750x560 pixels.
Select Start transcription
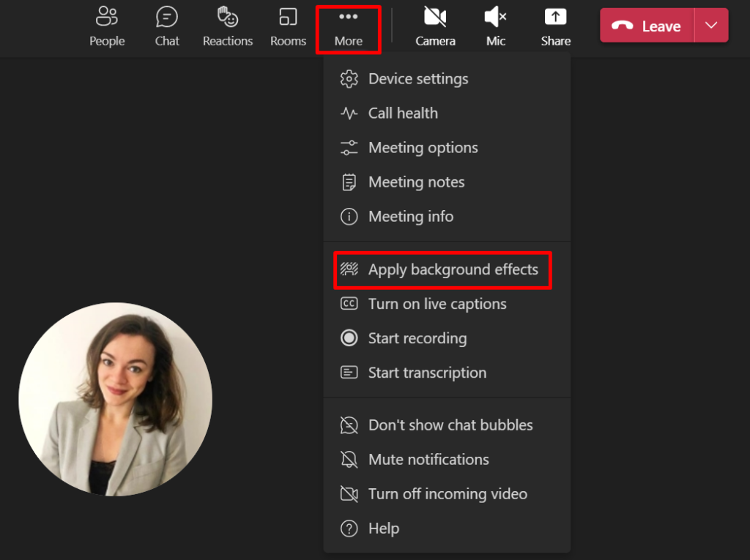[447, 373]
